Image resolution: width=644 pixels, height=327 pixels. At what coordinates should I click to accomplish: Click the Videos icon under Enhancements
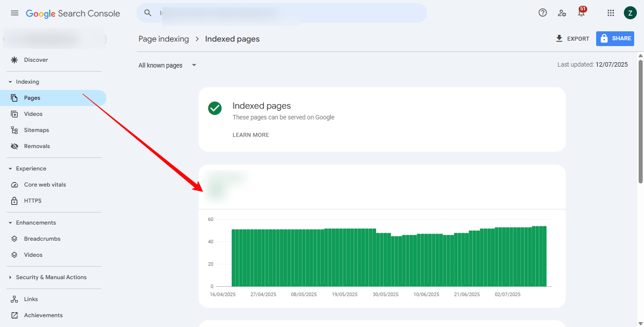point(14,255)
